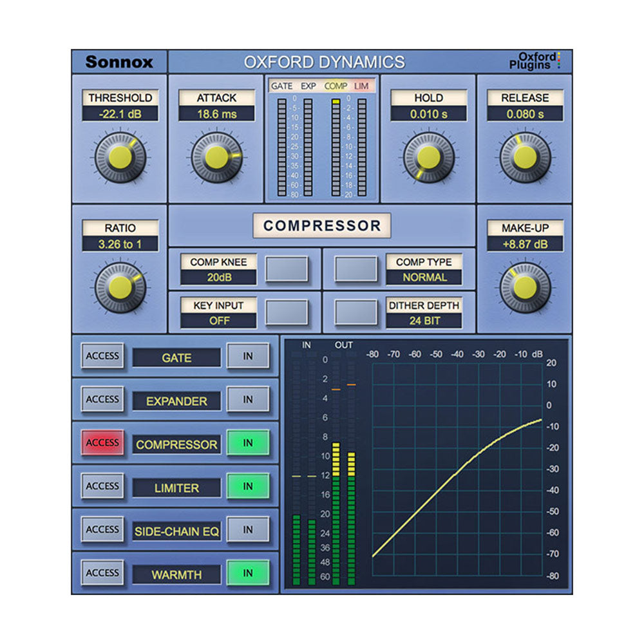The height and width of the screenshot is (644, 644).
Task: Disable the Warmth IN button
Action: pos(249,571)
